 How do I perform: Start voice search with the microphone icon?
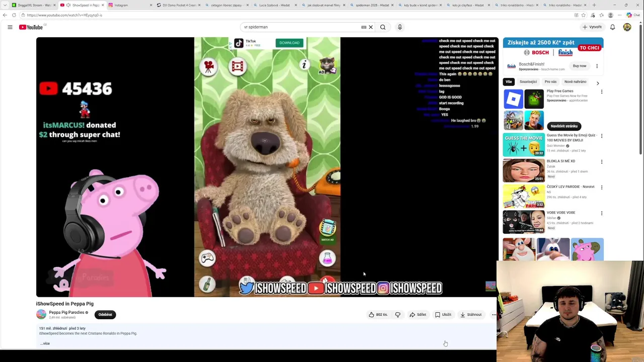(399, 27)
